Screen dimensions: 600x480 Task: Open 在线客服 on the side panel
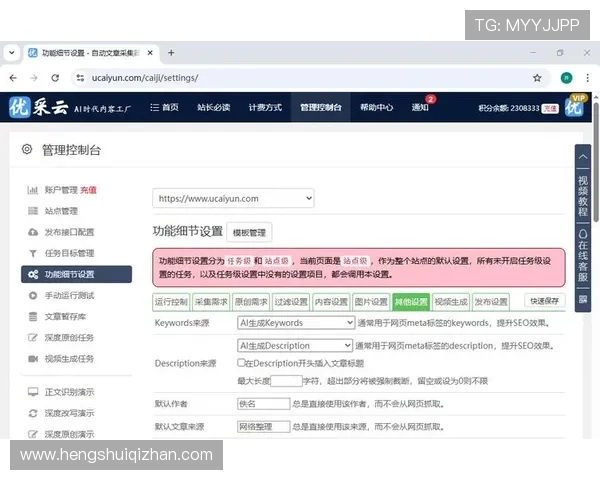[583, 256]
